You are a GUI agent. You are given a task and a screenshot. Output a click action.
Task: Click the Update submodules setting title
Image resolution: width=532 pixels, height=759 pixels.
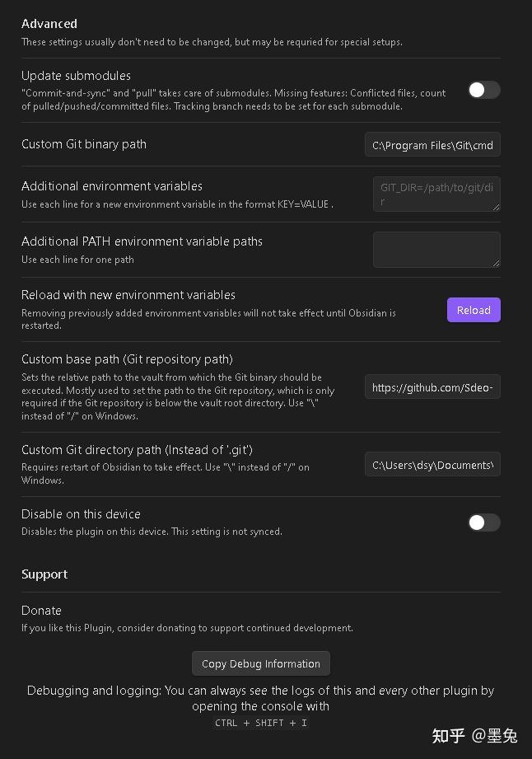[x=76, y=76]
